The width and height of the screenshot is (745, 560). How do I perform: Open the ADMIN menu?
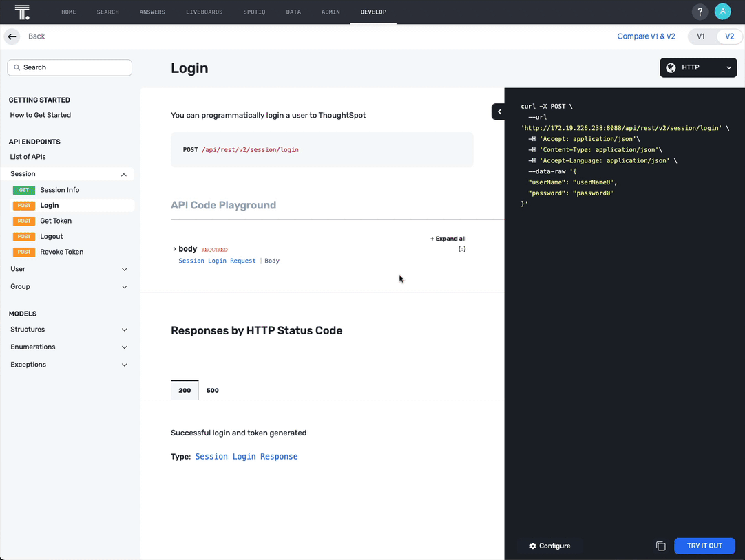click(330, 12)
